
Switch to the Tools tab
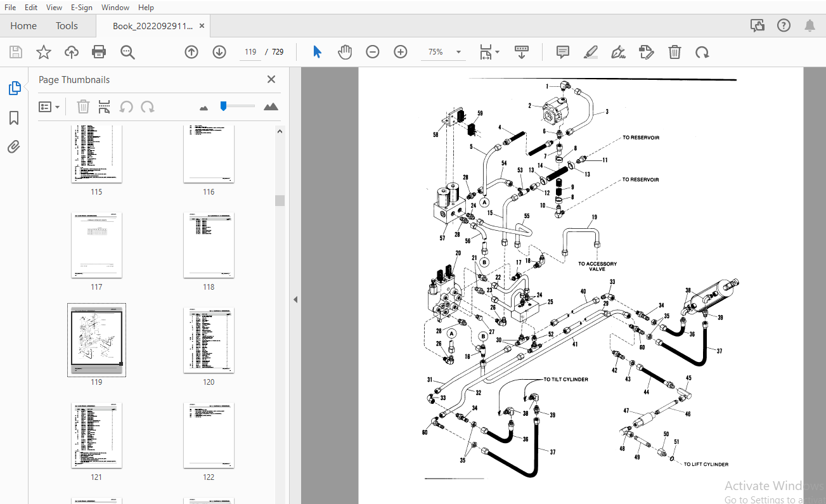pyautogui.click(x=67, y=26)
